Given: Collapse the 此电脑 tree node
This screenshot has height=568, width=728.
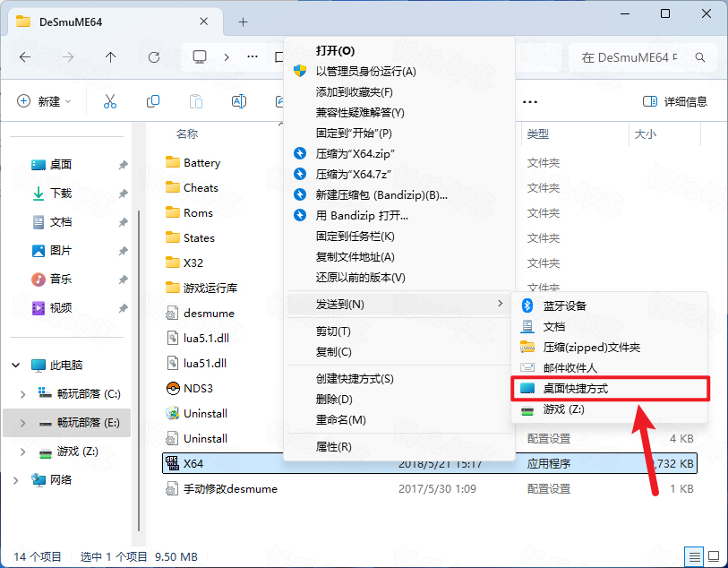Looking at the screenshot, I should (x=16, y=365).
